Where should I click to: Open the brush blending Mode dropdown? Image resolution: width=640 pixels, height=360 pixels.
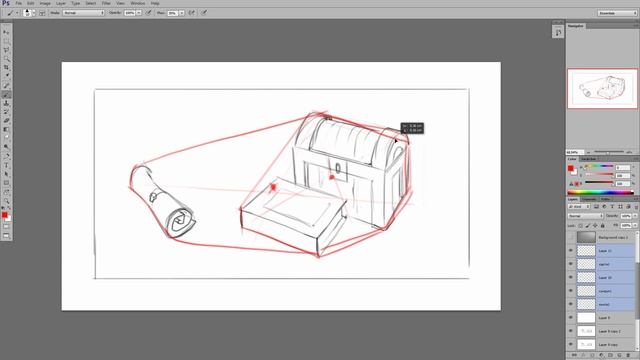click(84, 13)
